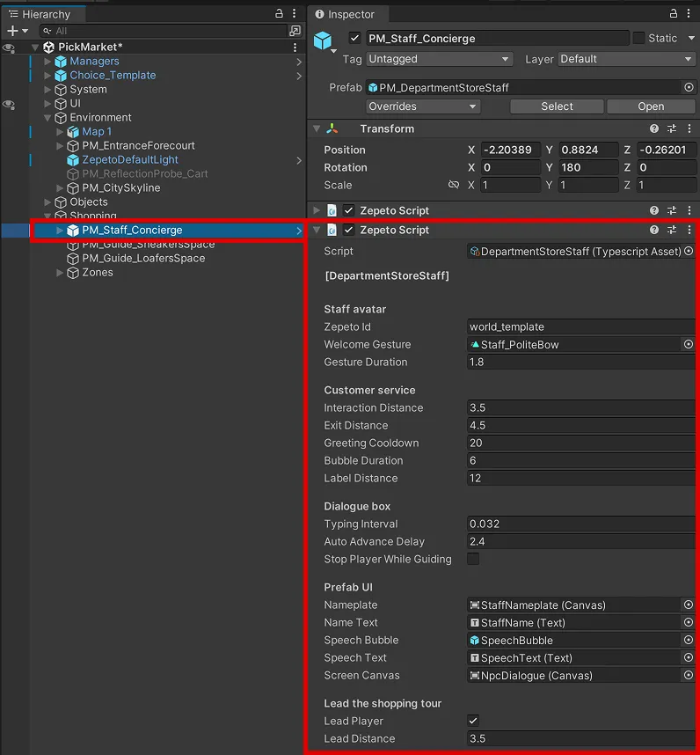Viewport: 700px width, 755px height.
Task: Open help for DepartmentStoreStaff Zepeto Script
Action: coord(653,231)
